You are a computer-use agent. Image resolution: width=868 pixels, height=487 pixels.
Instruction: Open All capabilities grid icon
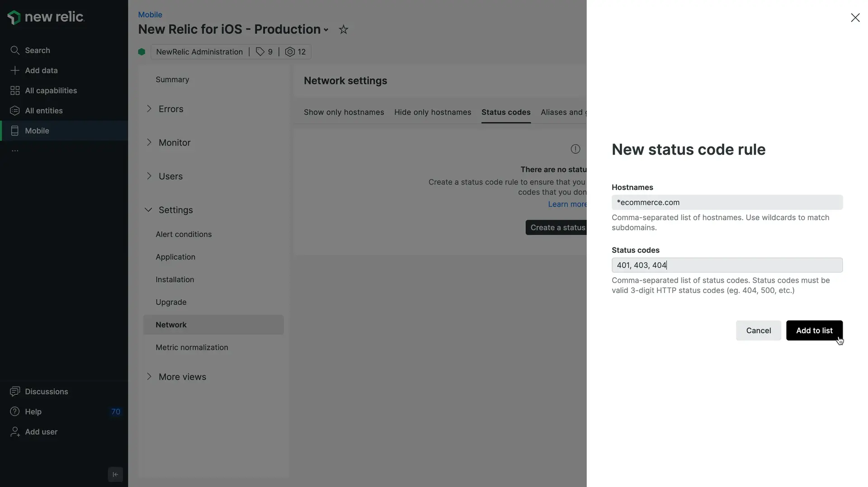point(15,90)
